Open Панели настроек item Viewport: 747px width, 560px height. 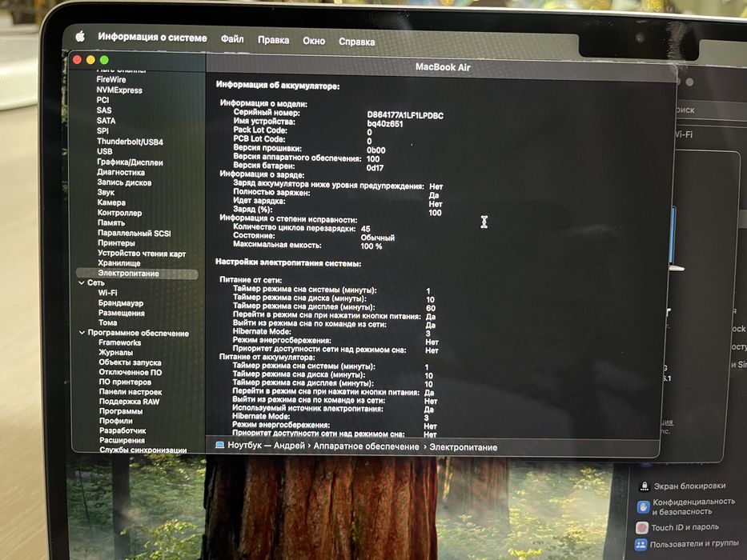(131, 392)
